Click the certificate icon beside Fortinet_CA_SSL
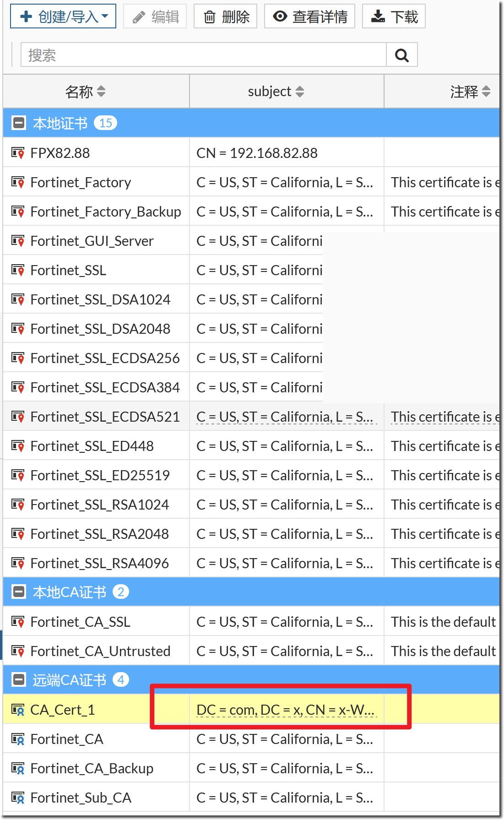Screen dimensions: 504x820 (18, 622)
